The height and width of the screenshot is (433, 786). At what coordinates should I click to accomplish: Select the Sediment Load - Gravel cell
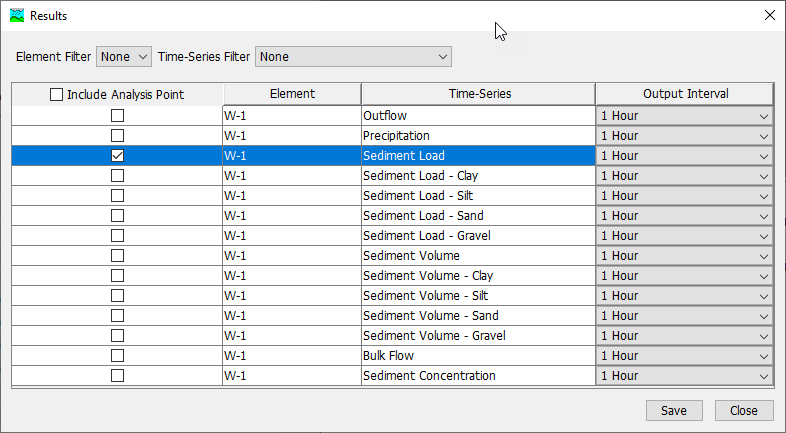tap(478, 236)
